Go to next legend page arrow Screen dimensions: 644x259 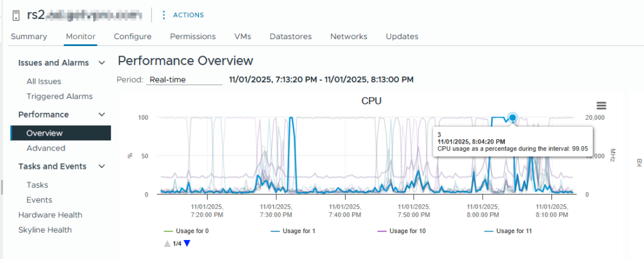[186, 243]
